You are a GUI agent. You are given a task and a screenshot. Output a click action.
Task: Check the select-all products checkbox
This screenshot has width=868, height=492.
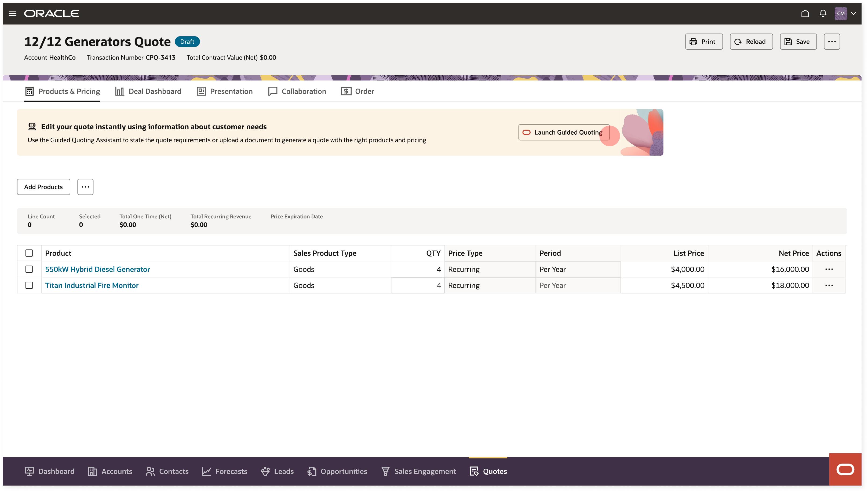[29, 253]
